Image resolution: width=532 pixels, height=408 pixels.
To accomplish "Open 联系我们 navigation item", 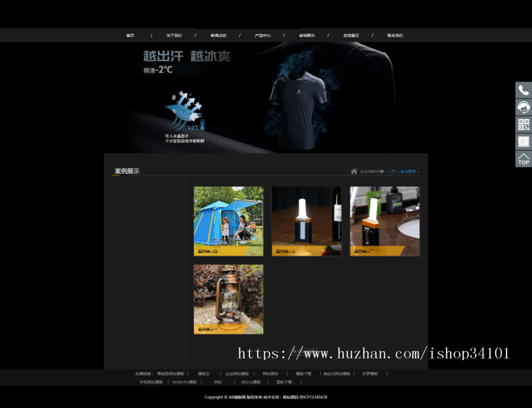I will pos(394,35).
